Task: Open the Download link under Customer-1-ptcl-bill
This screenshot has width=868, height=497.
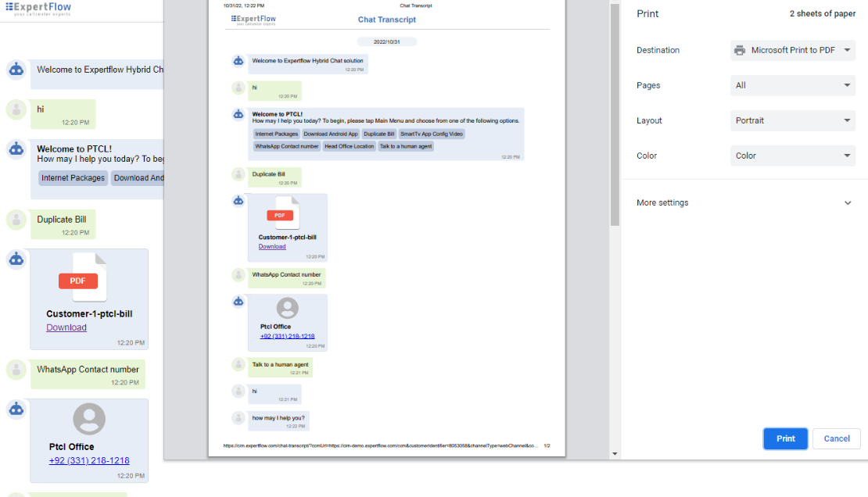Action: click(x=66, y=327)
